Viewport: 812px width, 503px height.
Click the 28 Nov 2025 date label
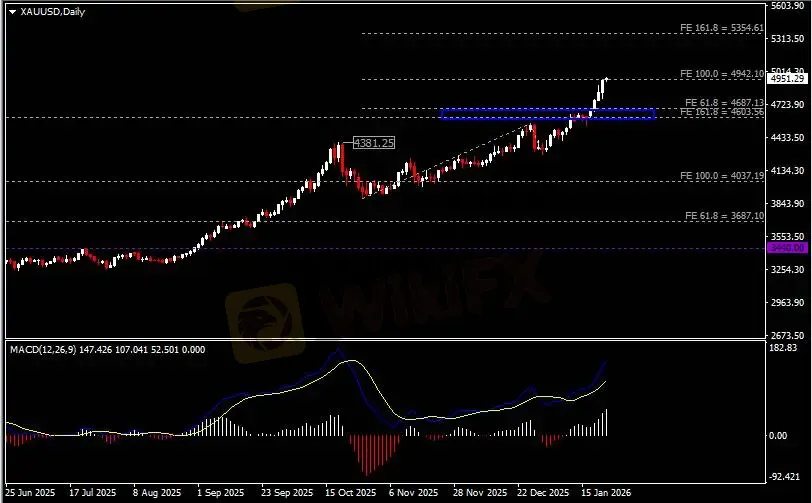(x=480, y=493)
